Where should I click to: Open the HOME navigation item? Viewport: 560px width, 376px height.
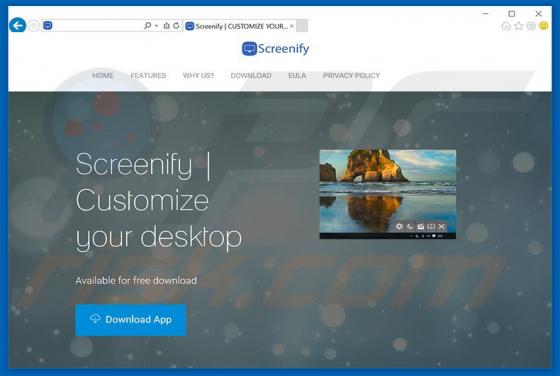click(103, 75)
